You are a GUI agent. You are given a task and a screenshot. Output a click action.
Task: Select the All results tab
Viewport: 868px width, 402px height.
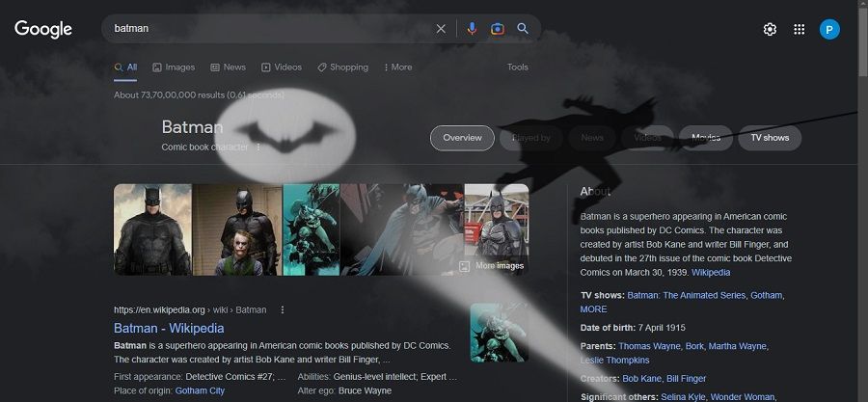tap(125, 67)
